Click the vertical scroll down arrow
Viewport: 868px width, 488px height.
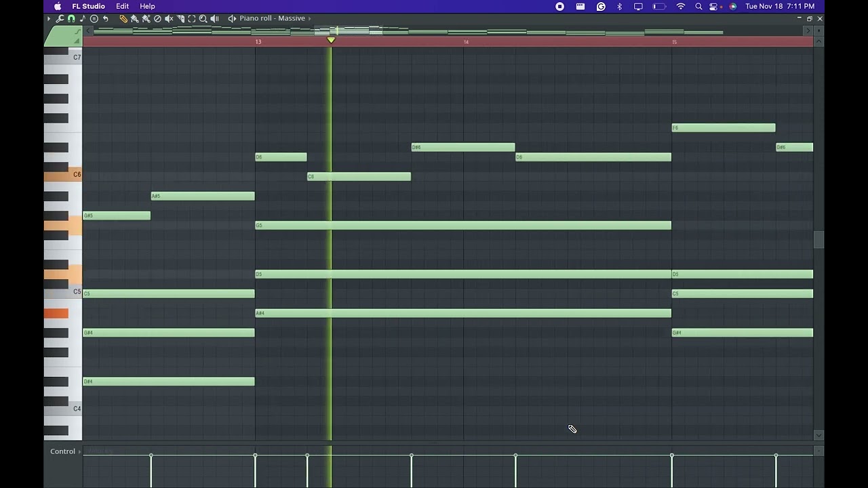(x=818, y=435)
